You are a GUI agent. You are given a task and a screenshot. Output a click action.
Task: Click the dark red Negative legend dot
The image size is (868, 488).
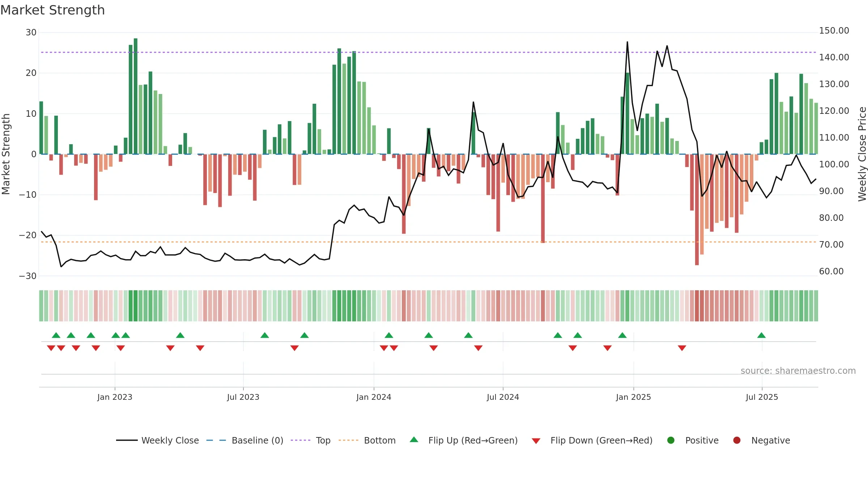coord(737,440)
